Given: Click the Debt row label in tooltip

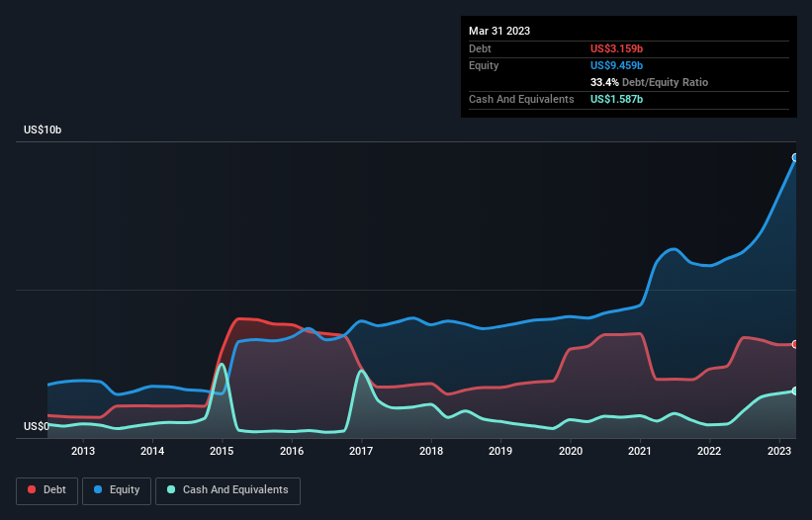Looking at the screenshot, I should coord(480,48).
